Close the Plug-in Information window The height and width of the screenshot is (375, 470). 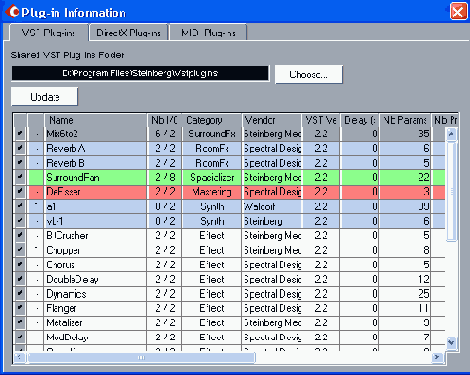tap(458, 12)
